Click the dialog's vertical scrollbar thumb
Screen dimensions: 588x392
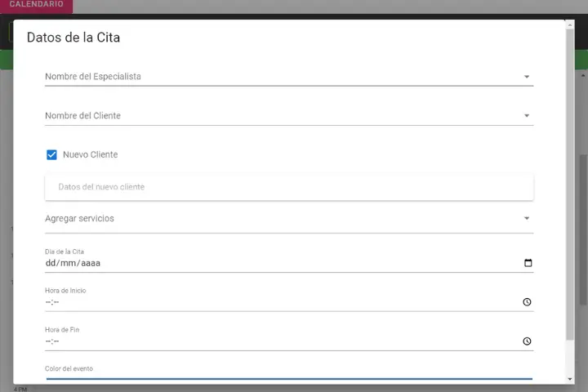(x=570, y=180)
